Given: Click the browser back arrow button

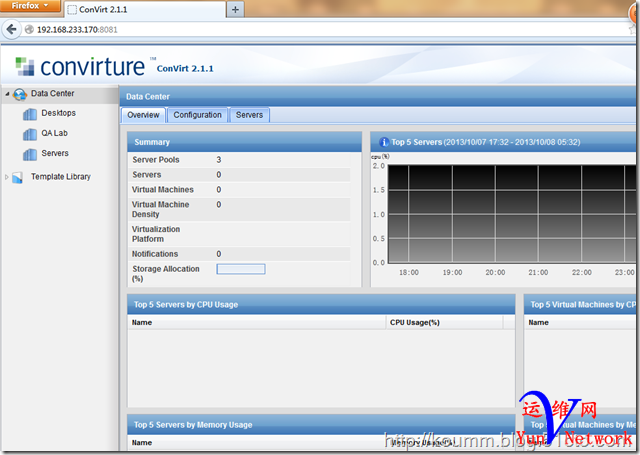Looking at the screenshot, I should 11,29.
